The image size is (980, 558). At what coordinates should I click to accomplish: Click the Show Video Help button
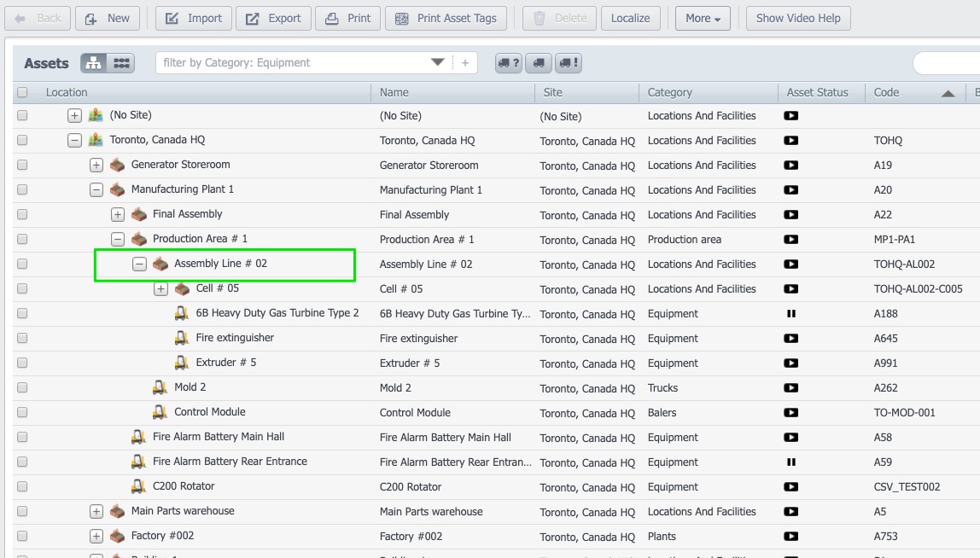coord(797,18)
